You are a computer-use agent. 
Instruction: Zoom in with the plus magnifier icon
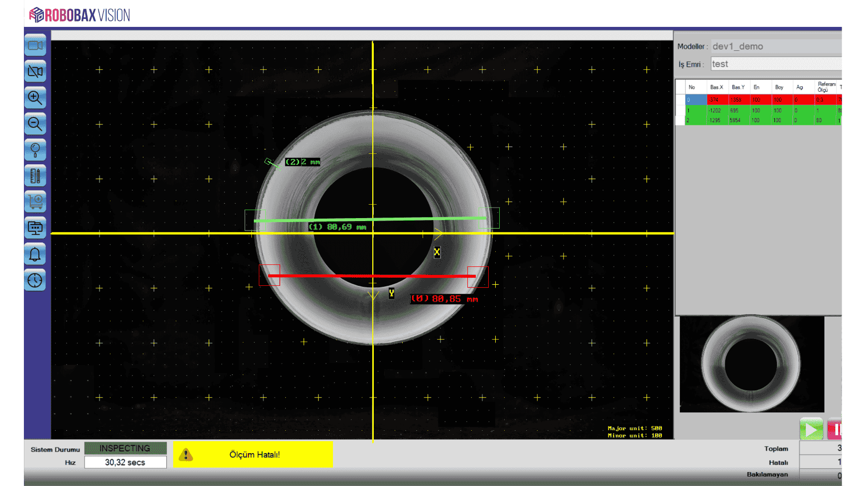click(x=35, y=98)
